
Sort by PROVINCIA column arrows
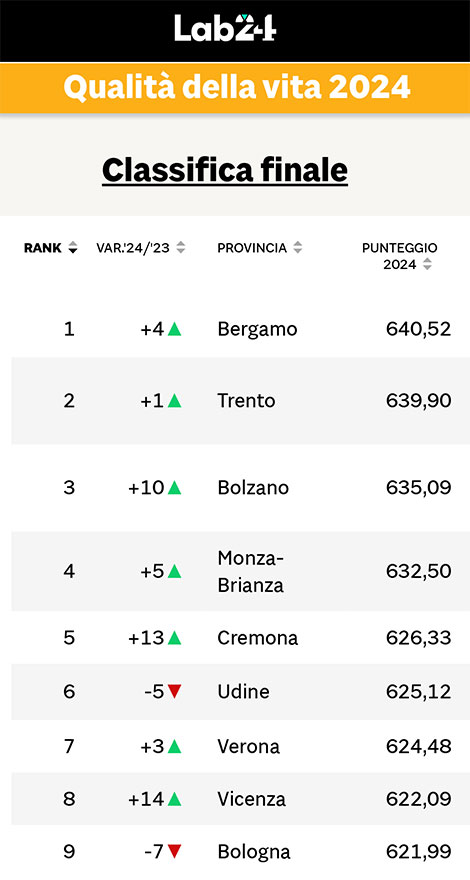[298, 248]
